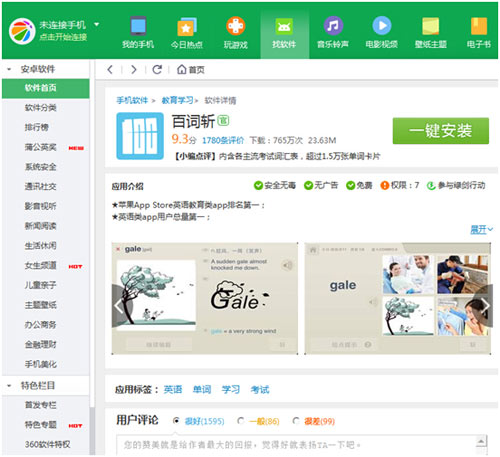Screen dimensions: 500x457
Task: Open 电影视频 play icon
Action: (382, 26)
